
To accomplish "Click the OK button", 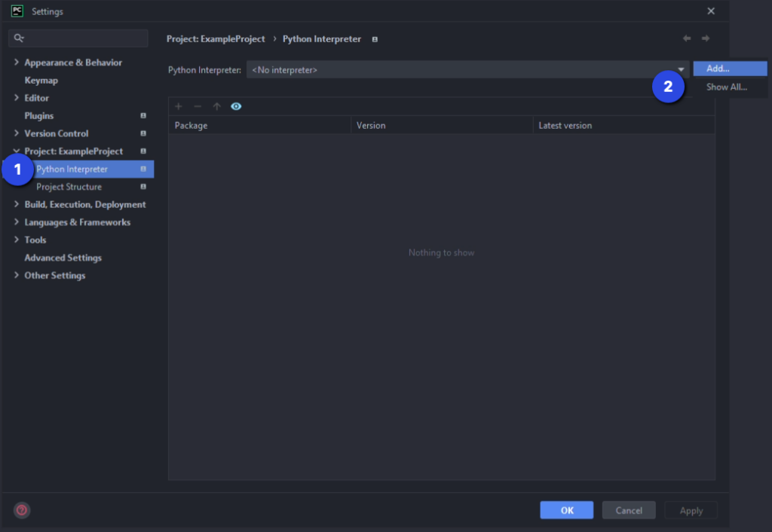I will [567, 510].
